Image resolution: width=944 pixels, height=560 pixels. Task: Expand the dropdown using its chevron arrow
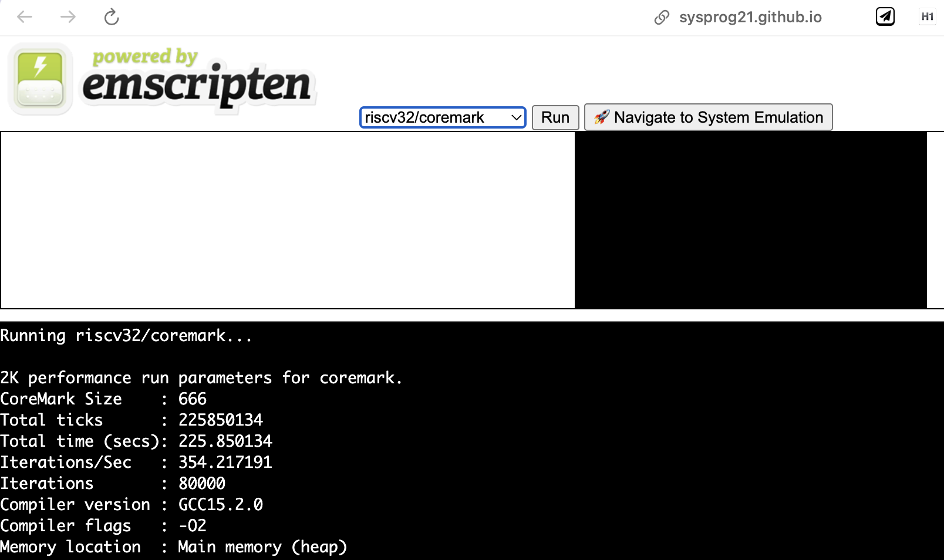tap(516, 117)
